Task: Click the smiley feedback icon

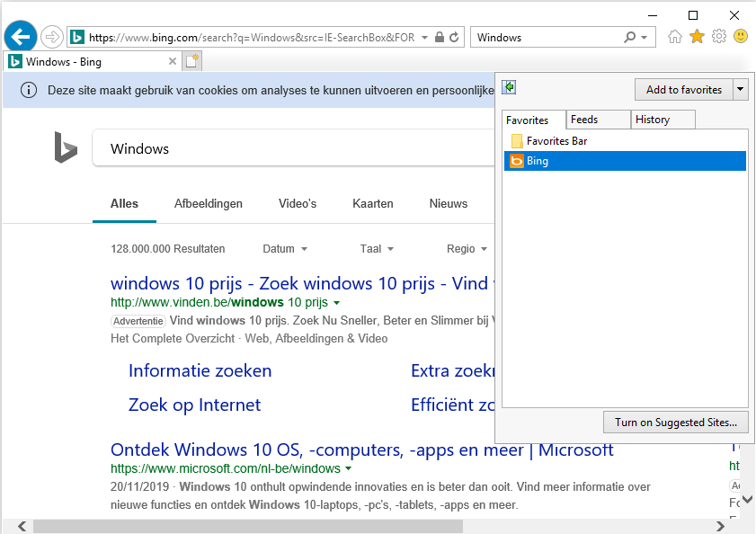Action: click(x=741, y=36)
